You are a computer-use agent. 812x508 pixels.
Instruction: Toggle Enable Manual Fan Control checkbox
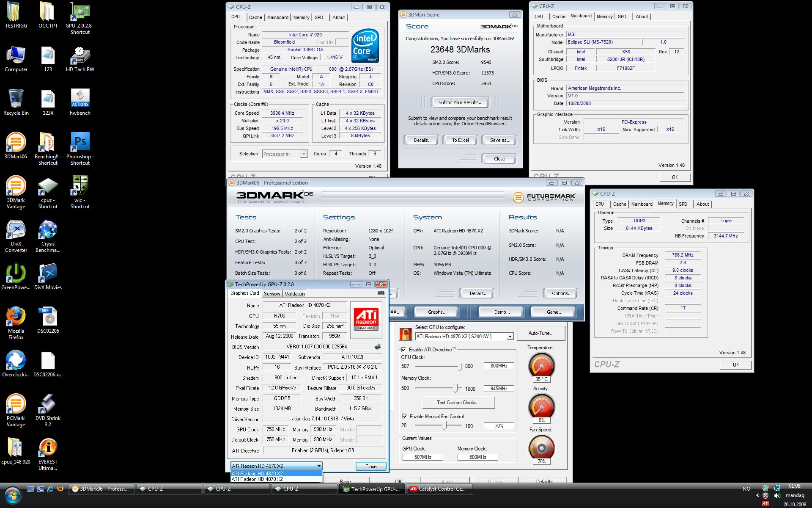[x=404, y=417]
